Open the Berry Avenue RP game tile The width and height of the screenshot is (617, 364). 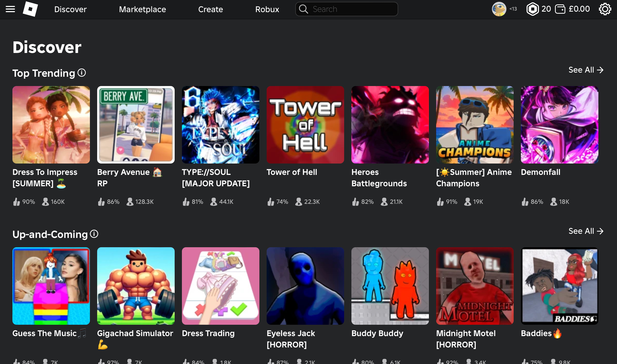136,125
